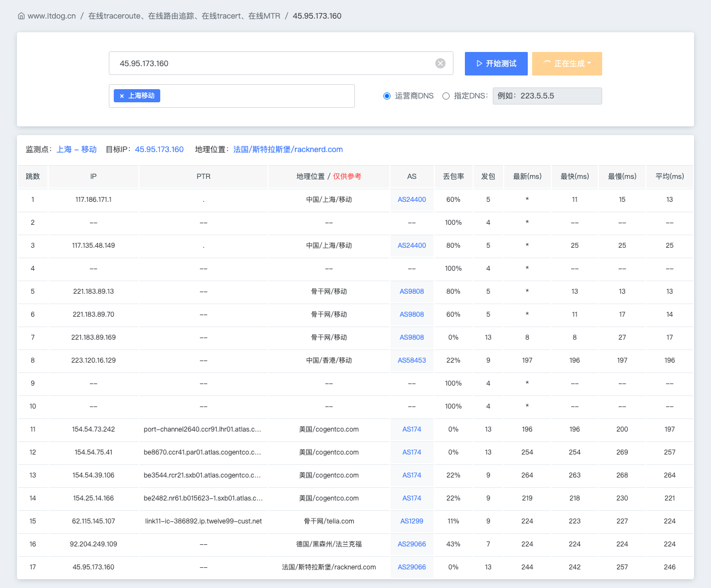
Task: Click location cell 德国/黑森州/法兰克福
Action: [329, 544]
